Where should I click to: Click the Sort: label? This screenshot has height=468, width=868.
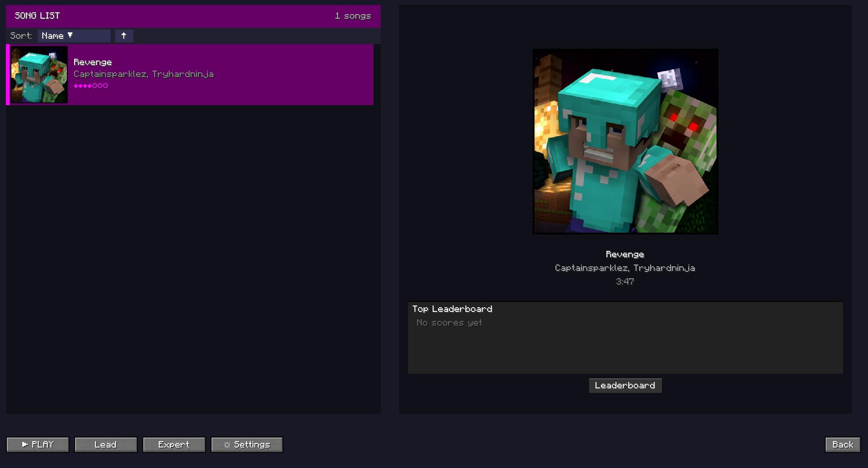pos(21,36)
